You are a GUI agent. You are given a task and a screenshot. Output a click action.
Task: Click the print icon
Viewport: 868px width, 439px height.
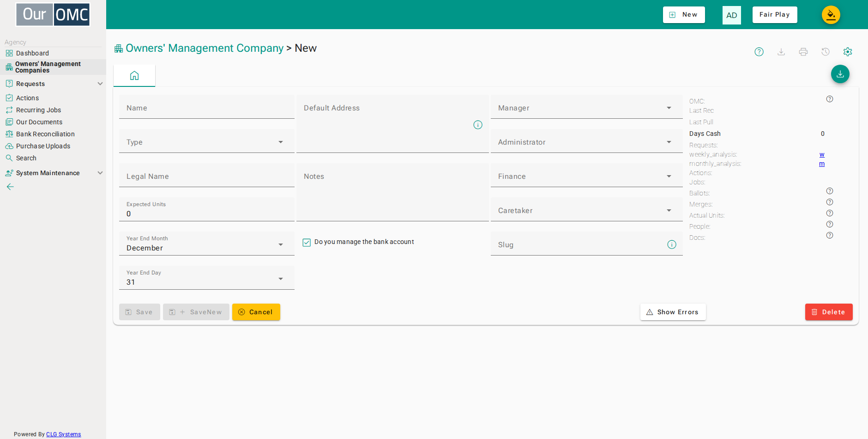click(x=803, y=52)
